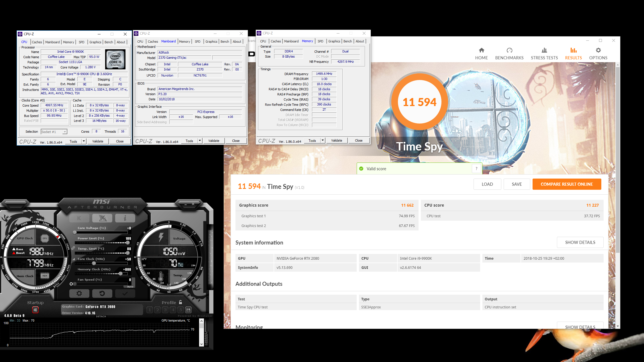This screenshot has height=362, width=644.
Task: Click the Temp. Limit slider handle
Action: pyautogui.click(x=127, y=253)
